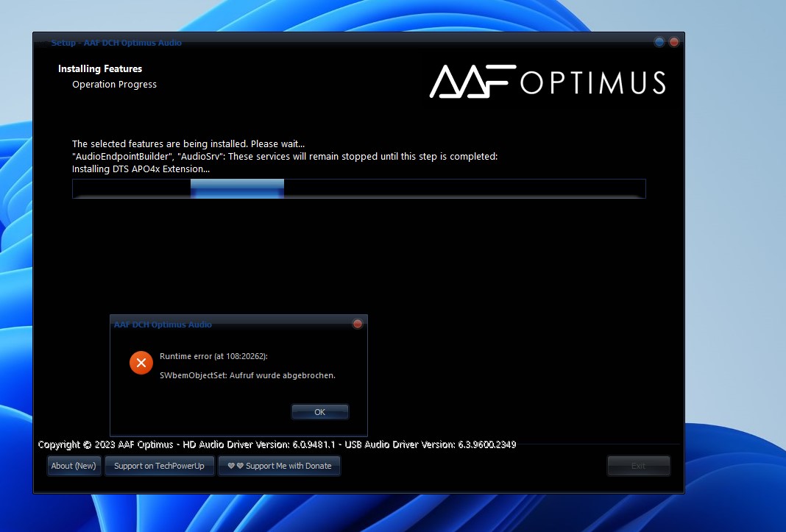This screenshot has height=532, width=786.
Task: Close the Setup window with red button
Action: [674, 42]
